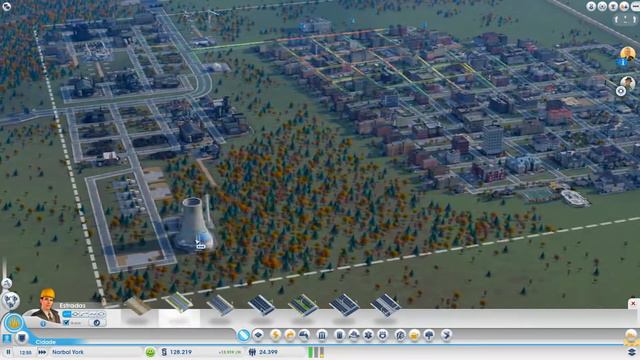The image size is (640, 360).
Task: Open the Parks tree menu
Action: 429,335
